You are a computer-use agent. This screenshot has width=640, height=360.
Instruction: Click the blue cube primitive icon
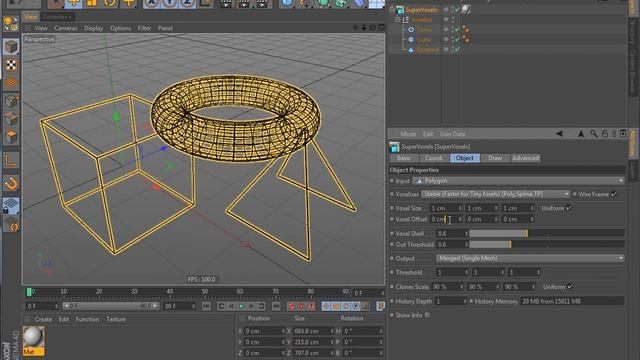tap(288, 3)
